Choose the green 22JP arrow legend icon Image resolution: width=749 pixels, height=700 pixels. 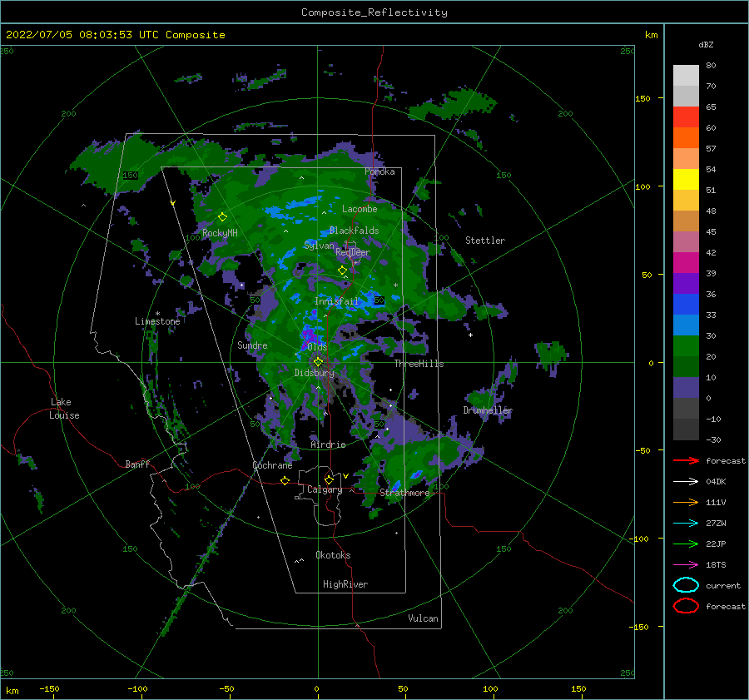coord(686,544)
